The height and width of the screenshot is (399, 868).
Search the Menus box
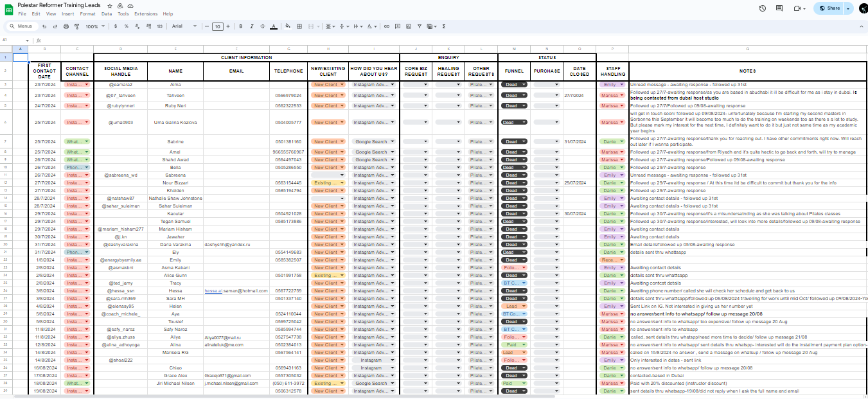(x=21, y=26)
